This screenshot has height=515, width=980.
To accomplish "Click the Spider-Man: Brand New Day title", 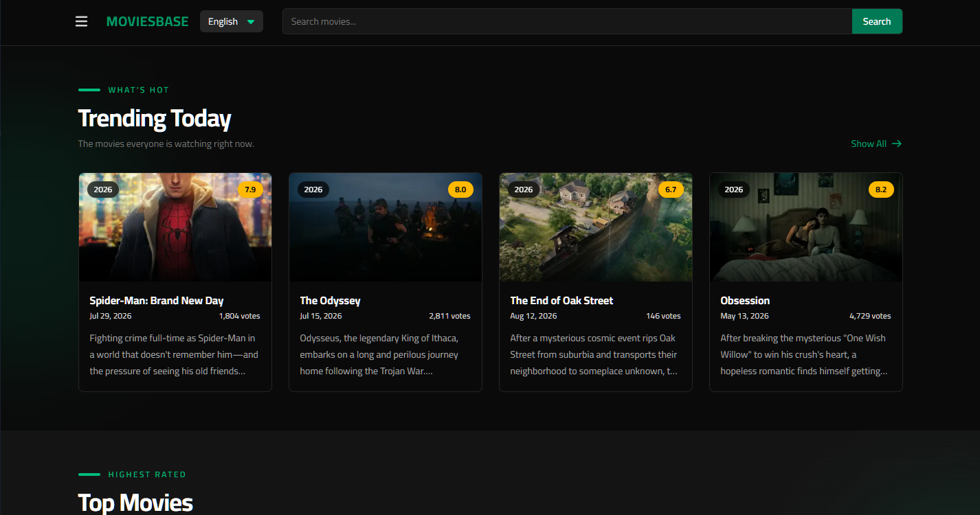I will point(157,300).
